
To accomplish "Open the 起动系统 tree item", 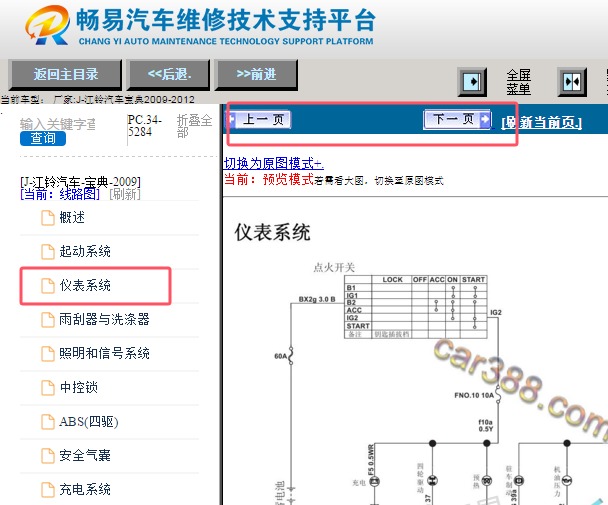I will coord(85,251).
